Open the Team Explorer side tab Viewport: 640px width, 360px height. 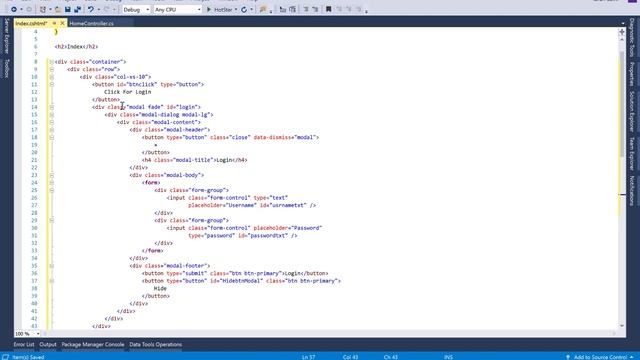tap(631, 153)
